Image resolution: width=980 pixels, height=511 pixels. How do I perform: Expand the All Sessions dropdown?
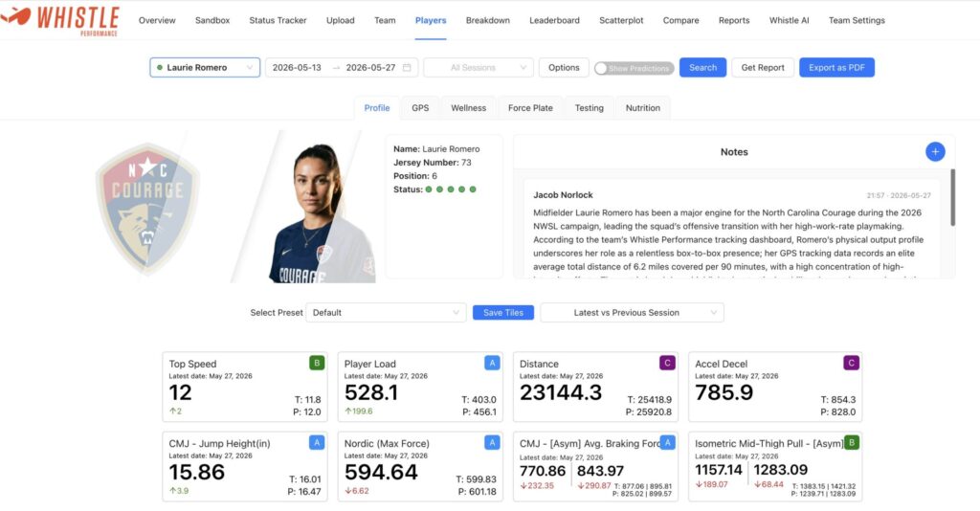tap(479, 68)
